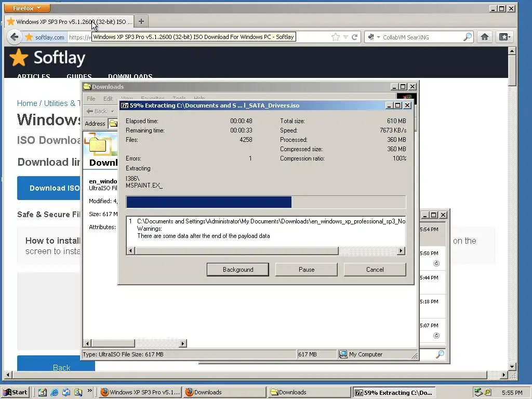
Task: Click the folder icon in the Address bar
Action: click(x=113, y=124)
